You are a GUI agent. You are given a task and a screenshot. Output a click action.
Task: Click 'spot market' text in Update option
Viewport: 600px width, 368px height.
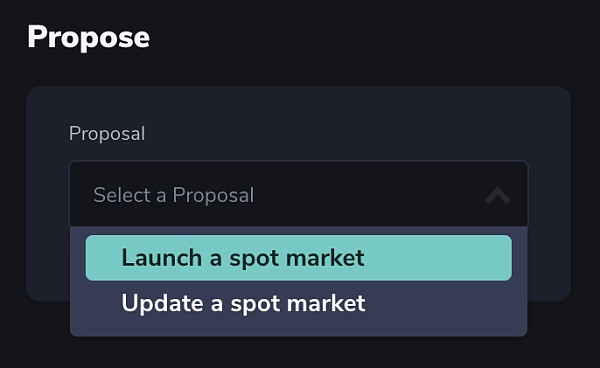pos(298,304)
